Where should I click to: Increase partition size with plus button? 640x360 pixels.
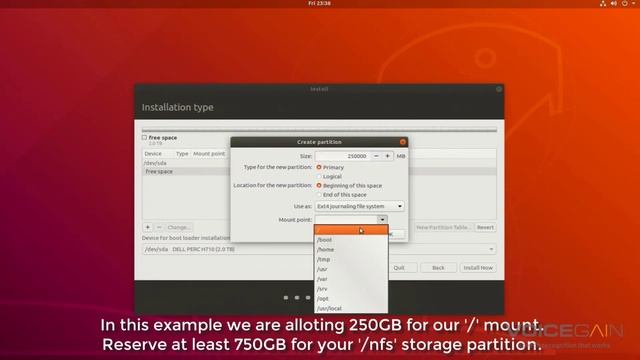tap(387, 156)
